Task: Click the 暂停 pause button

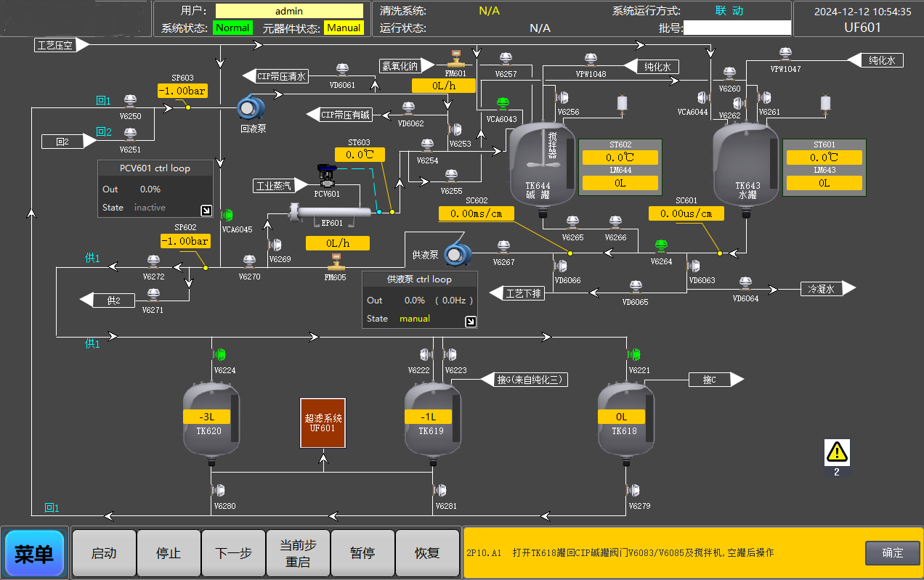Action: [362, 553]
